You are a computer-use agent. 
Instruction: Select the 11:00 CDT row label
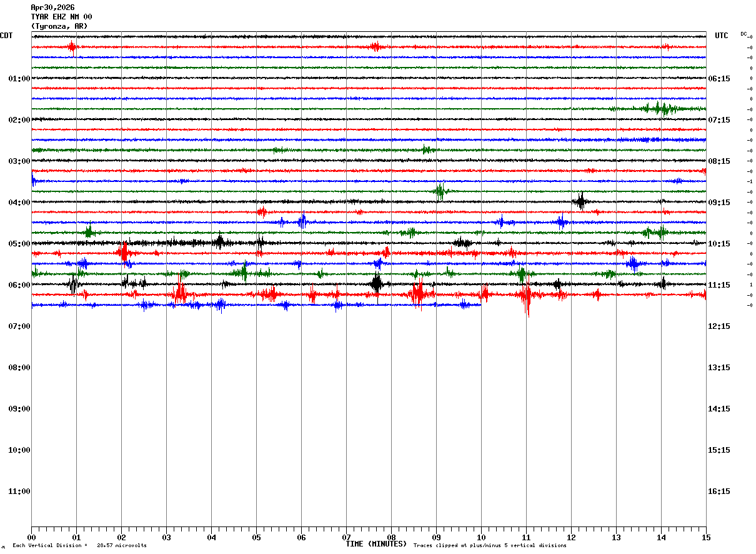(19, 491)
